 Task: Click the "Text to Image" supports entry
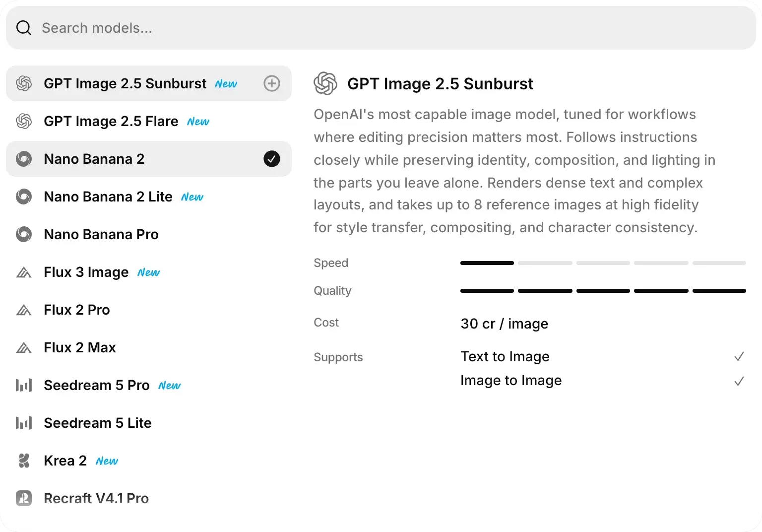[505, 356]
